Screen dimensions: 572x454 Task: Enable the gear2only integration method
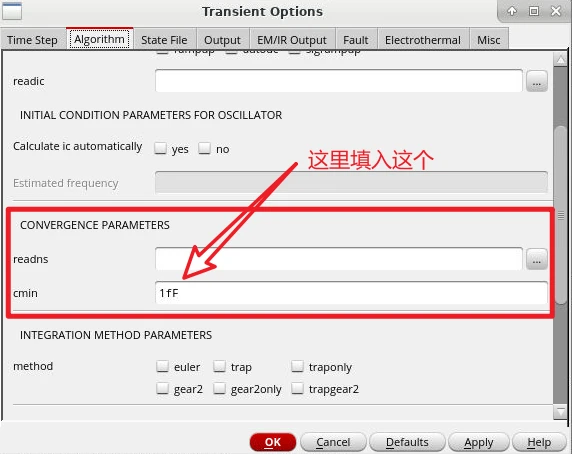(219, 388)
